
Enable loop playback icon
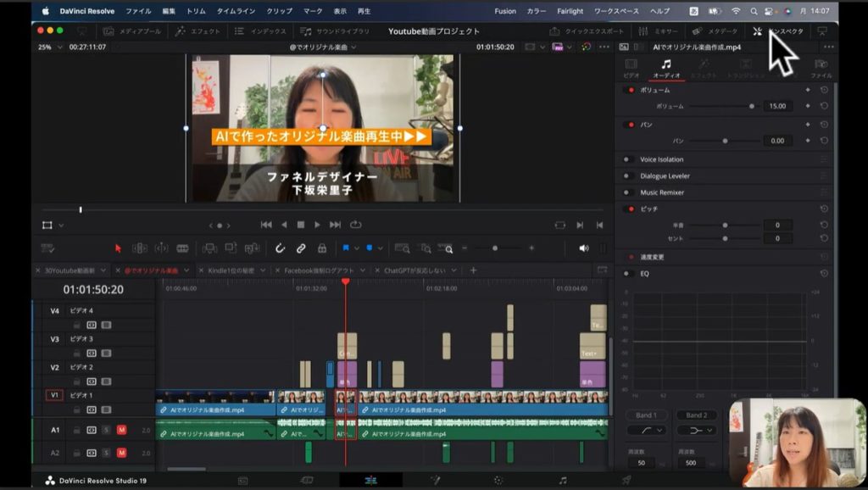tap(355, 225)
